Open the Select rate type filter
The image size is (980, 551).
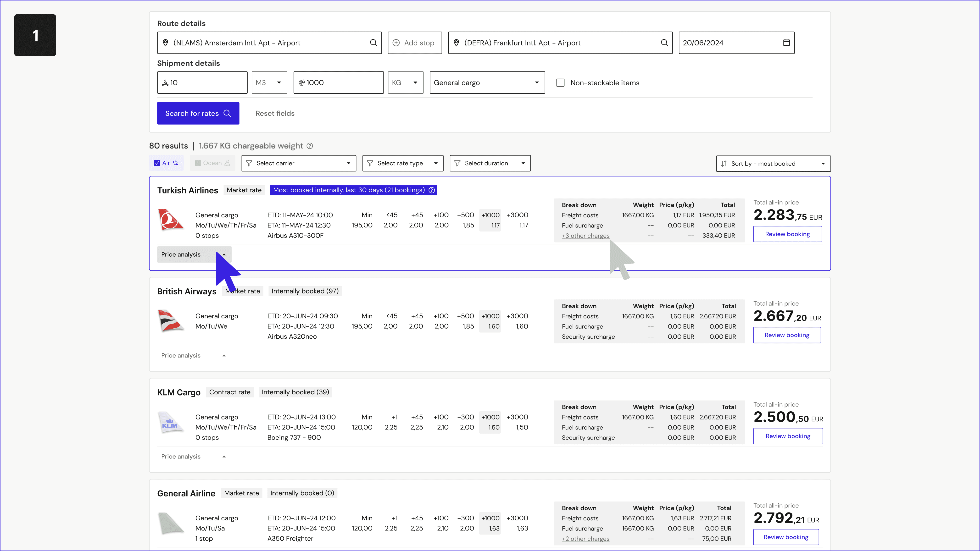(402, 163)
